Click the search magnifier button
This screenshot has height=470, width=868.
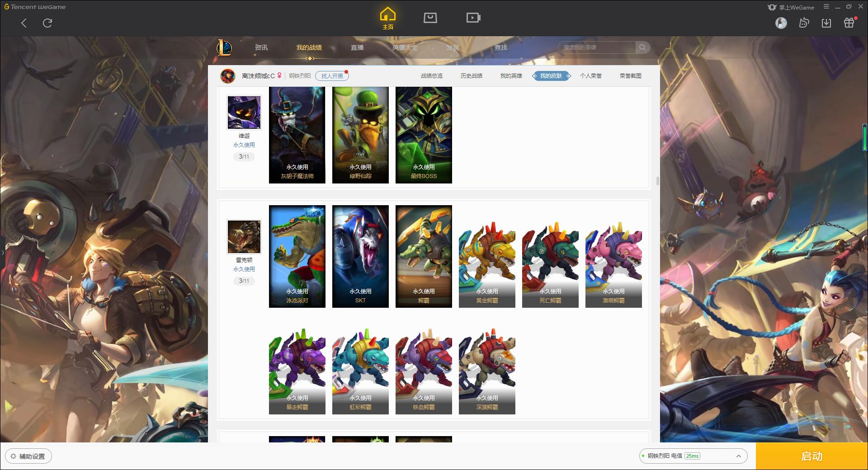[642, 47]
